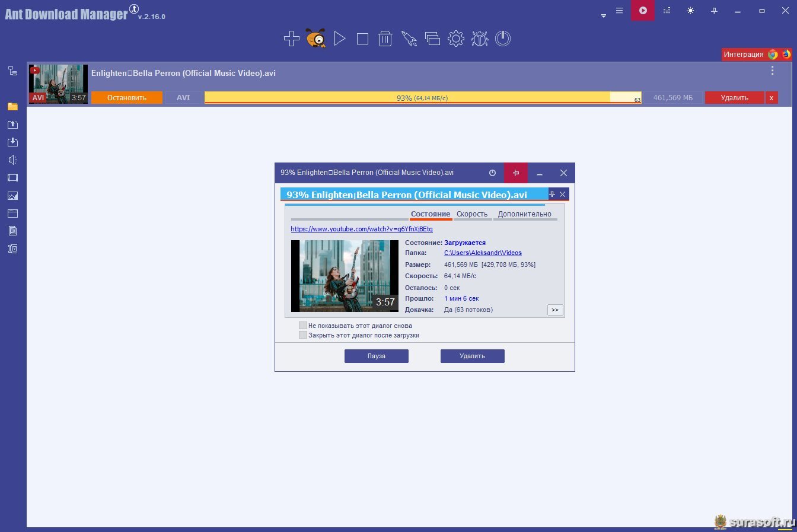The width and height of the screenshot is (797, 532).
Task: Click the power icon in dialog title bar
Action: click(x=492, y=173)
